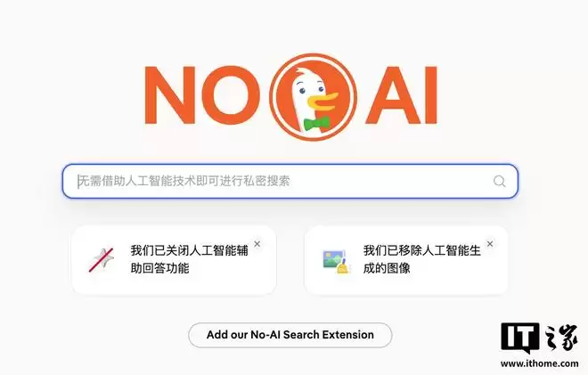This screenshot has height=375, width=588.
Task: Click the orange letter I in AI
Action: click(x=431, y=95)
